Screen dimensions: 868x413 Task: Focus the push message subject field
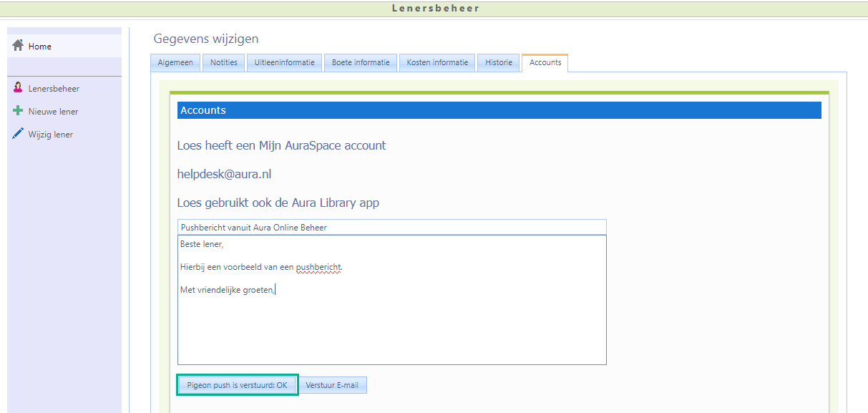391,228
